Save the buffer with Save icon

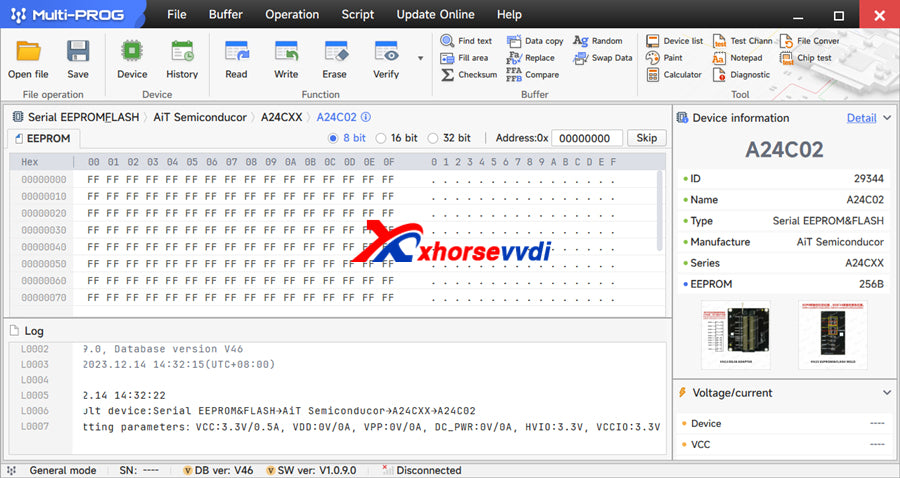click(x=77, y=59)
